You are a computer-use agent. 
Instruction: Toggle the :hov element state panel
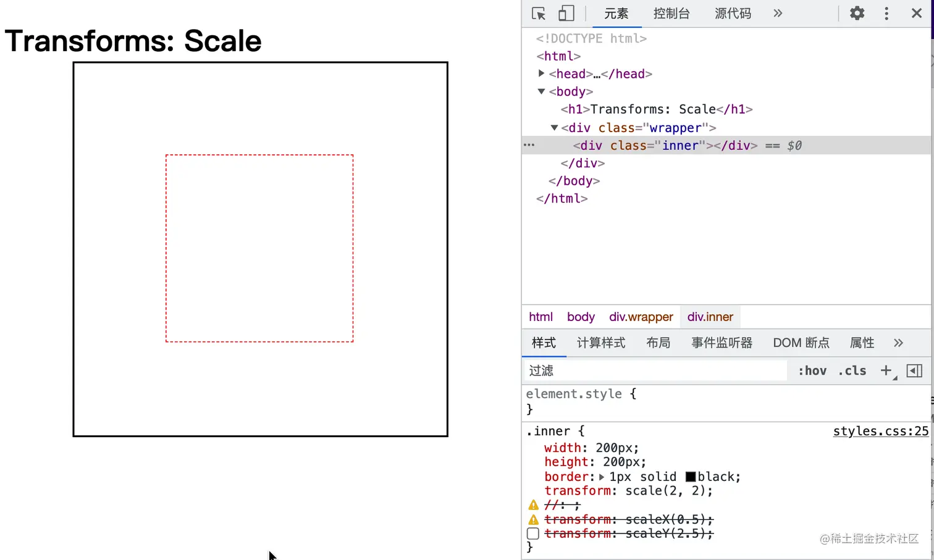click(x=812, y=370)
